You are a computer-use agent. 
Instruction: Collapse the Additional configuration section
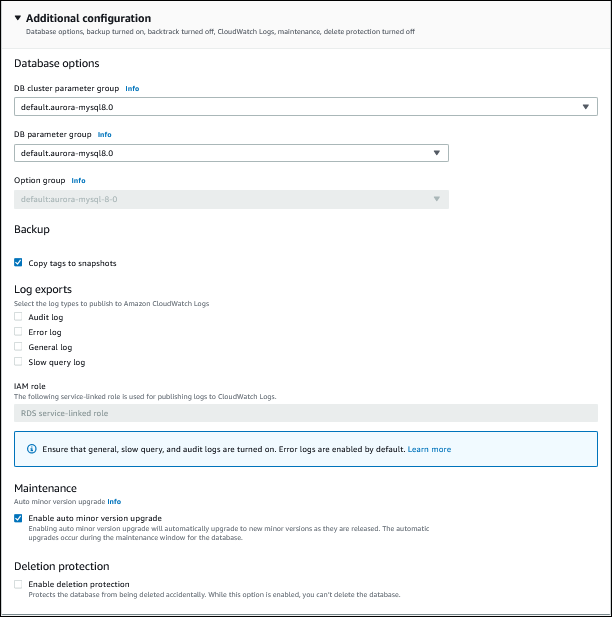(x=18, y=18)
